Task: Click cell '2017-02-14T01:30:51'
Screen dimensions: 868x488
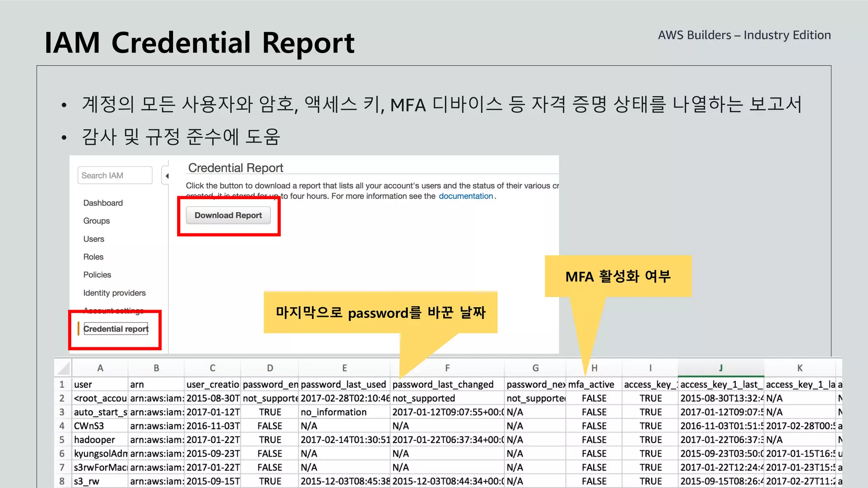Action: pyautogui.click(x=345, y=440)
